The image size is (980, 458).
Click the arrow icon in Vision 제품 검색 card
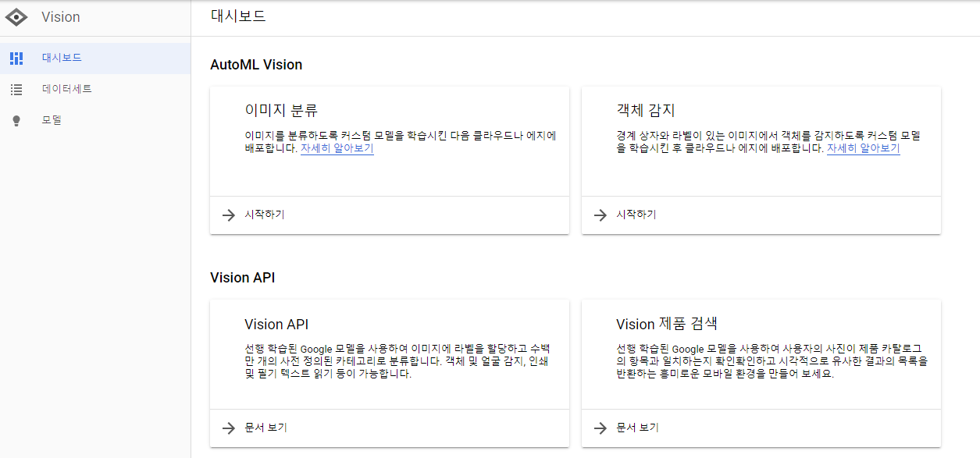click(x=600, y=428)
